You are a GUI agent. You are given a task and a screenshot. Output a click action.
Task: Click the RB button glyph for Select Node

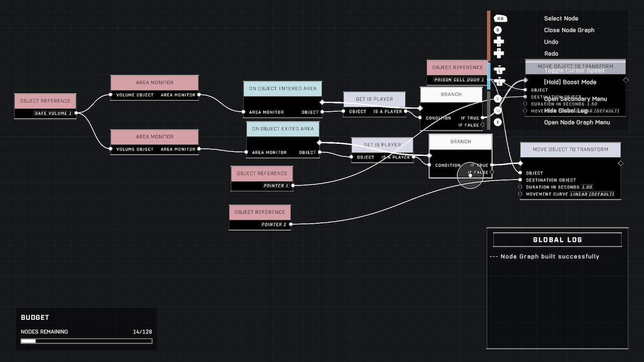coord(500,19)
